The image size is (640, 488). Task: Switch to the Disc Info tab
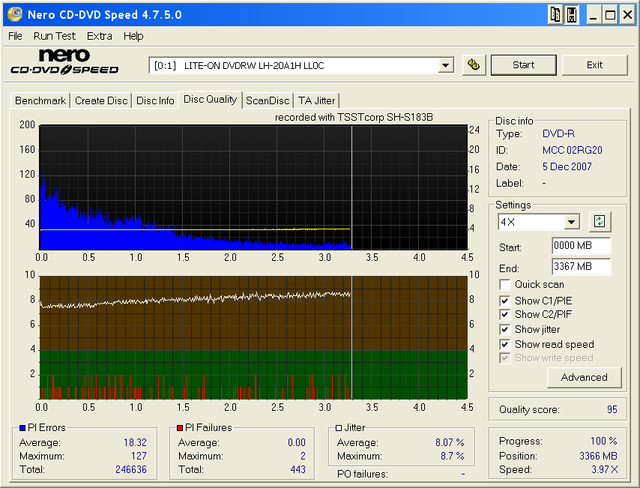155,100
